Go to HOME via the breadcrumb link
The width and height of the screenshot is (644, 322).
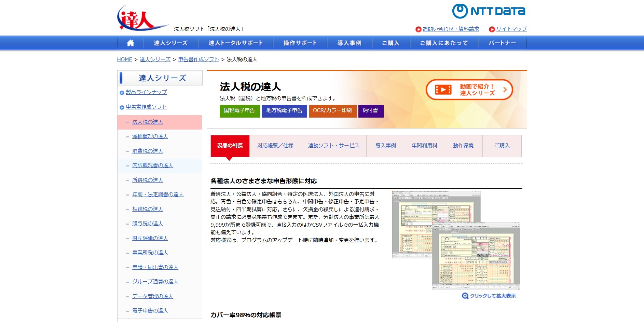(x=124, y=59)
